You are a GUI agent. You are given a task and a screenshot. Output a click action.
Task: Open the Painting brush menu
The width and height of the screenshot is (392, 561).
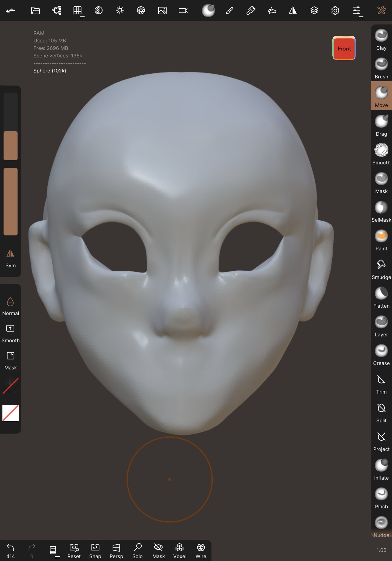251,11
